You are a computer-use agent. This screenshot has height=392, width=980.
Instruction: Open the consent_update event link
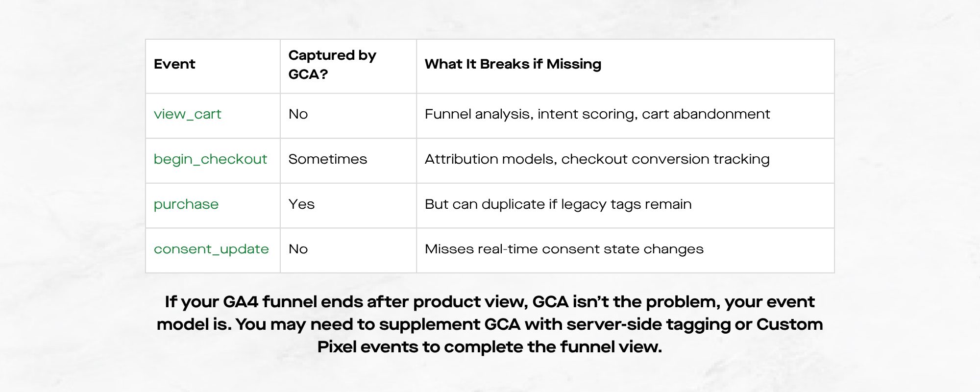[x=211, y=249]
